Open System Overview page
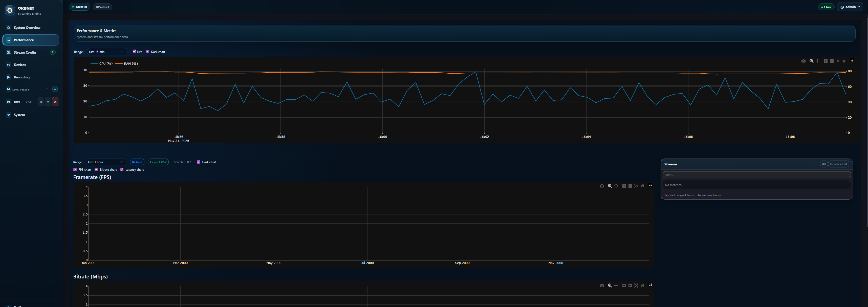868x307 pixels. [x=31, y=28]
